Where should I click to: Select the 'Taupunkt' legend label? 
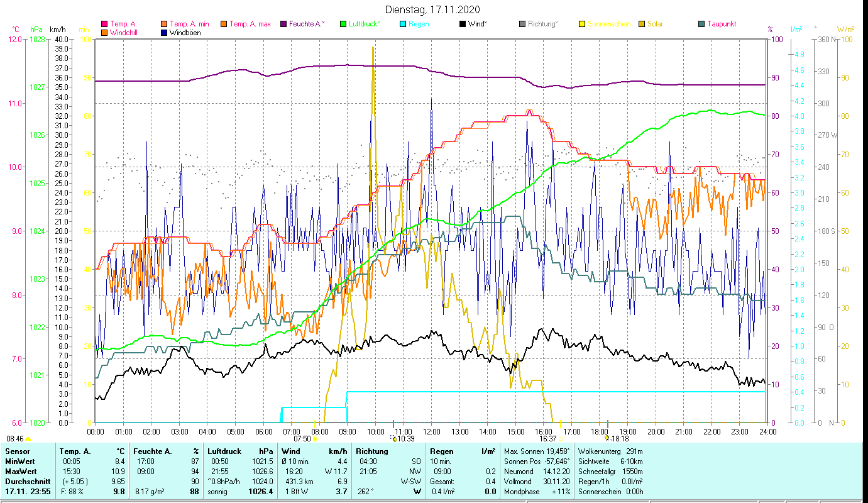[722, 25]
